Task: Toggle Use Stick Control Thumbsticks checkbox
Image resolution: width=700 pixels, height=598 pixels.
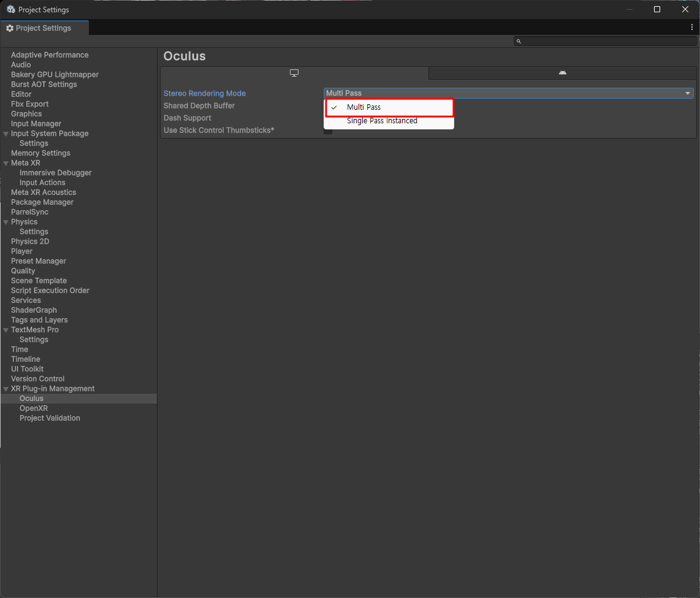Action: coord(328,131)
